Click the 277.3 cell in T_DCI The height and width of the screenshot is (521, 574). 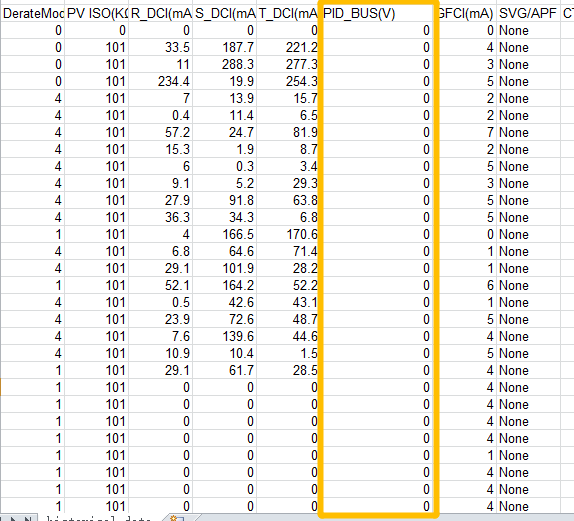(288, 64)
